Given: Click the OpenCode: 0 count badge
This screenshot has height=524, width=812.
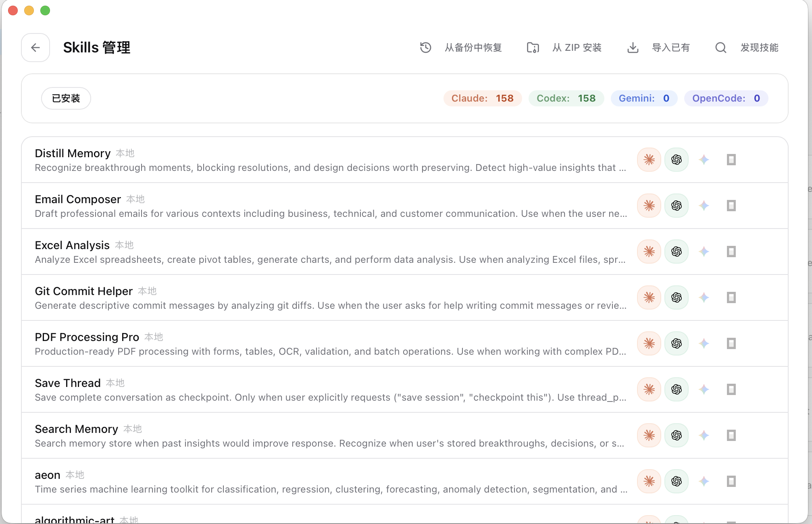Looking at the screenshot, I should pyautogui.click(x=726, y=98).
